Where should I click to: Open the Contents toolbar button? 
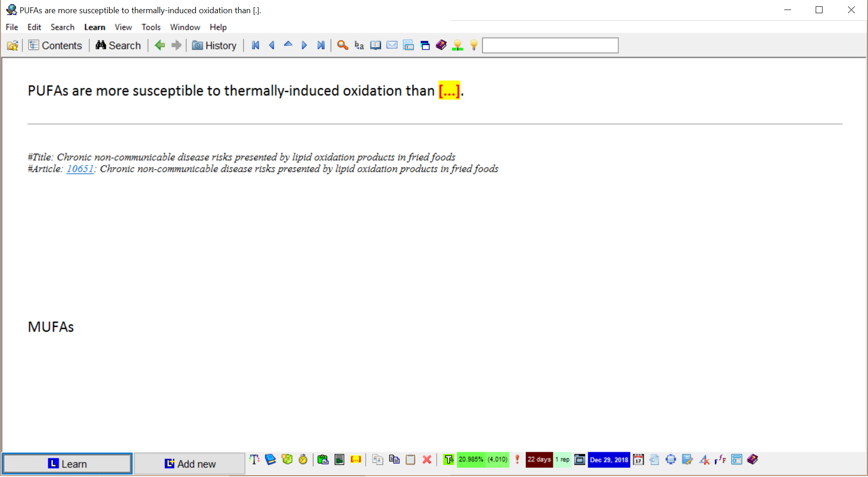(x=55, y=46)
